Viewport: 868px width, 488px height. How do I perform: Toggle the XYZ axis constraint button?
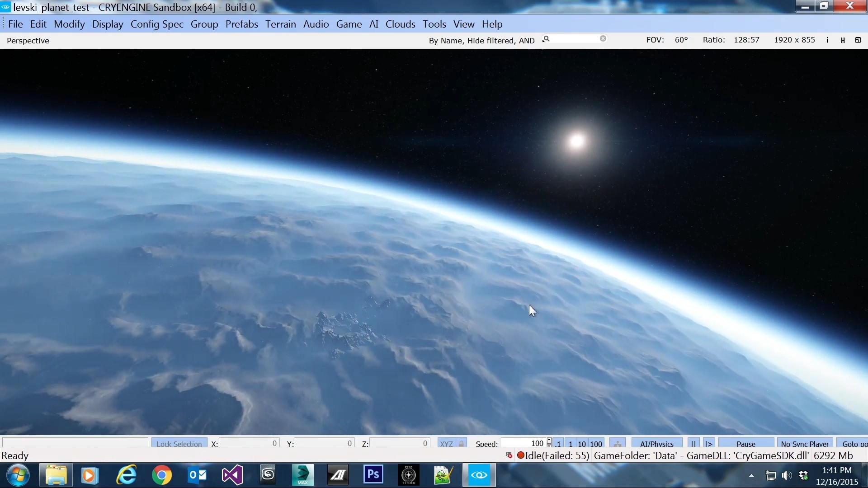[x=446, y=443]
